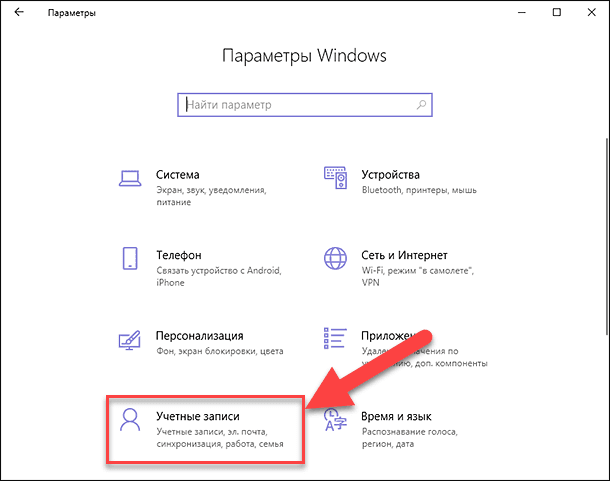
Task: Click 'Фон, экран блокировки, цвета' description
Action: [x=220, y=351]
